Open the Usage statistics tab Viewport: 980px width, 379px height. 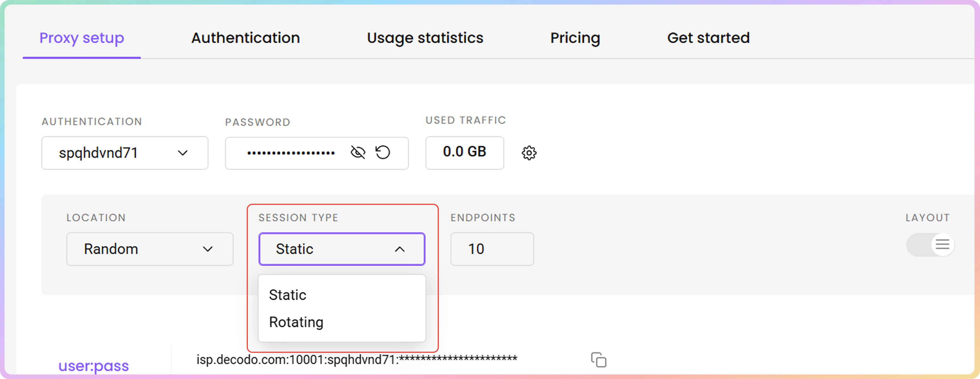425,38
